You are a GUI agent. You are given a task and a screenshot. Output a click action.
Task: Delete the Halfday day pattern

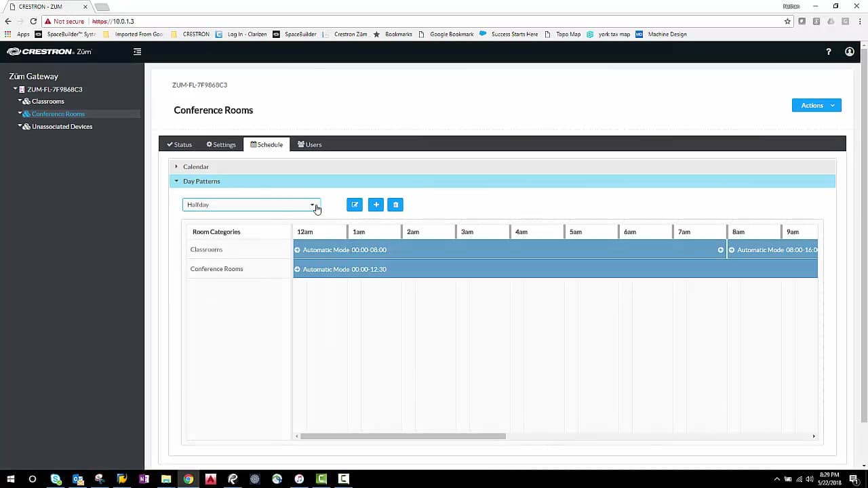(x=395, y=205)
